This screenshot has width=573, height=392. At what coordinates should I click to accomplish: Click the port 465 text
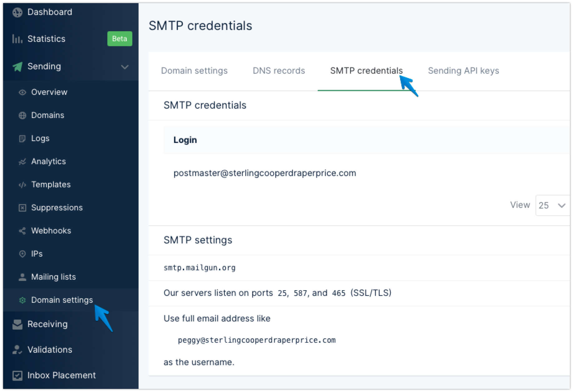click(x=339, y=293)
